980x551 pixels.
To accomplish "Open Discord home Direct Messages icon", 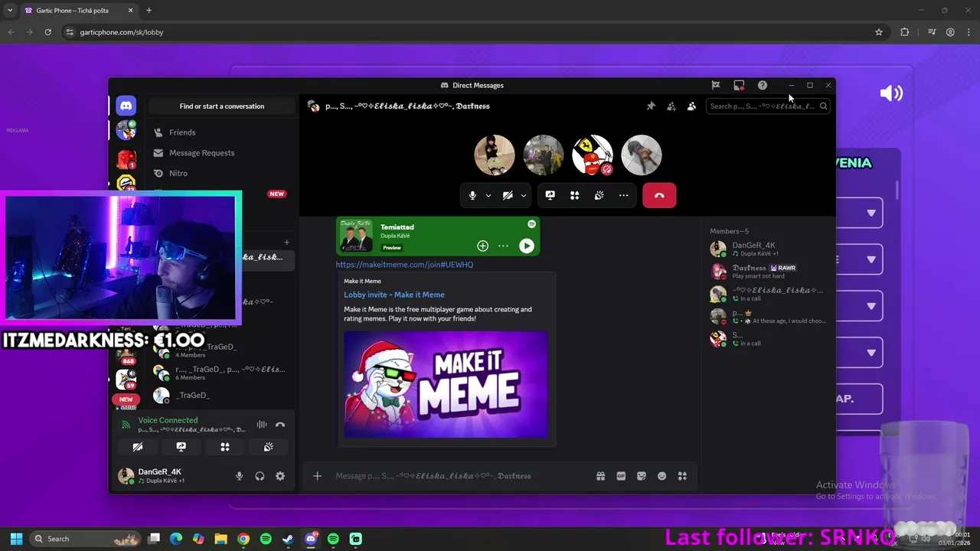I will (x=126, y=106).
